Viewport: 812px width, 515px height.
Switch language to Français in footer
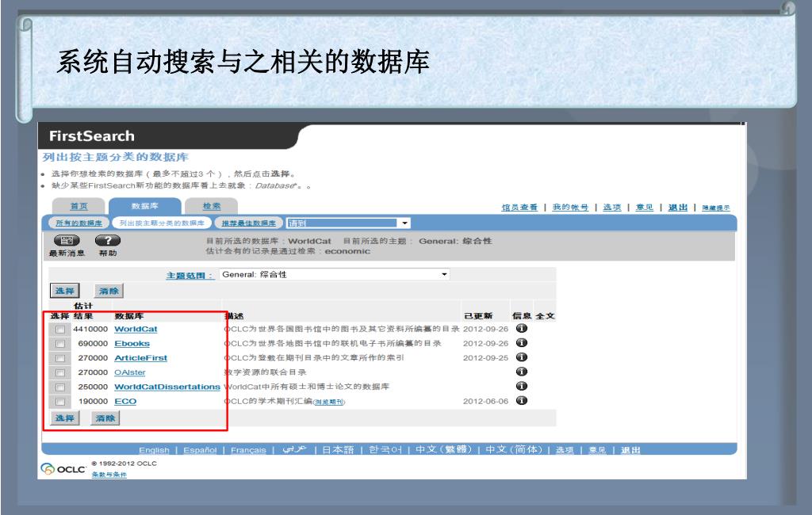[248, 450]
